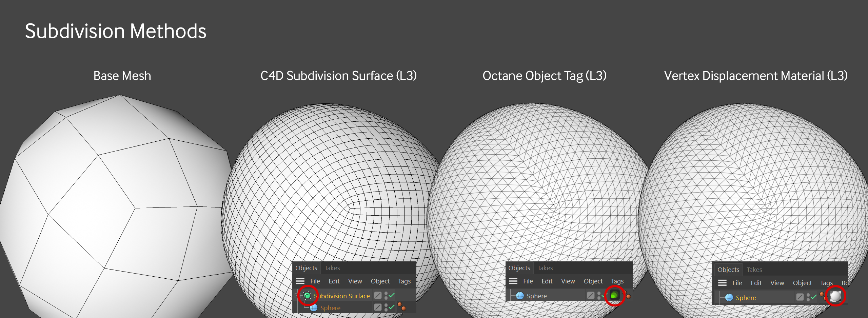
Task: Open hamburger menu in rightmost Objects panel
Action: pyautogui.click(x=722, y=283)
